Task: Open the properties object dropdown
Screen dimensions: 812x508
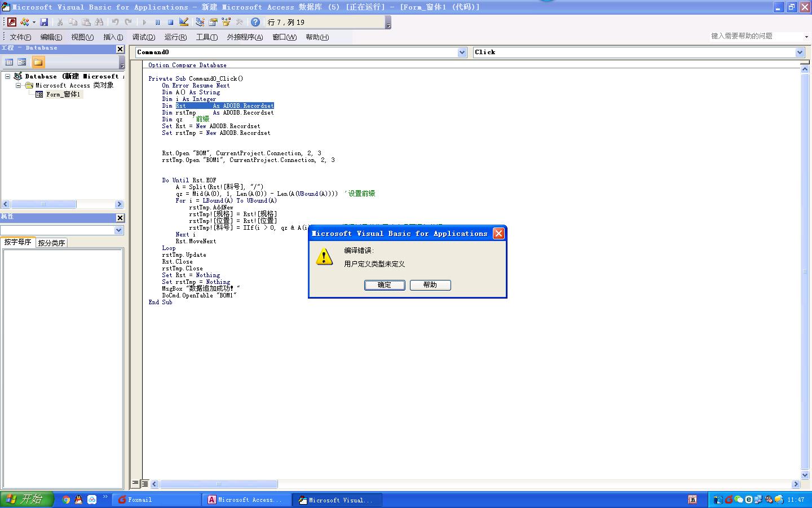Action: coord(118,230)
